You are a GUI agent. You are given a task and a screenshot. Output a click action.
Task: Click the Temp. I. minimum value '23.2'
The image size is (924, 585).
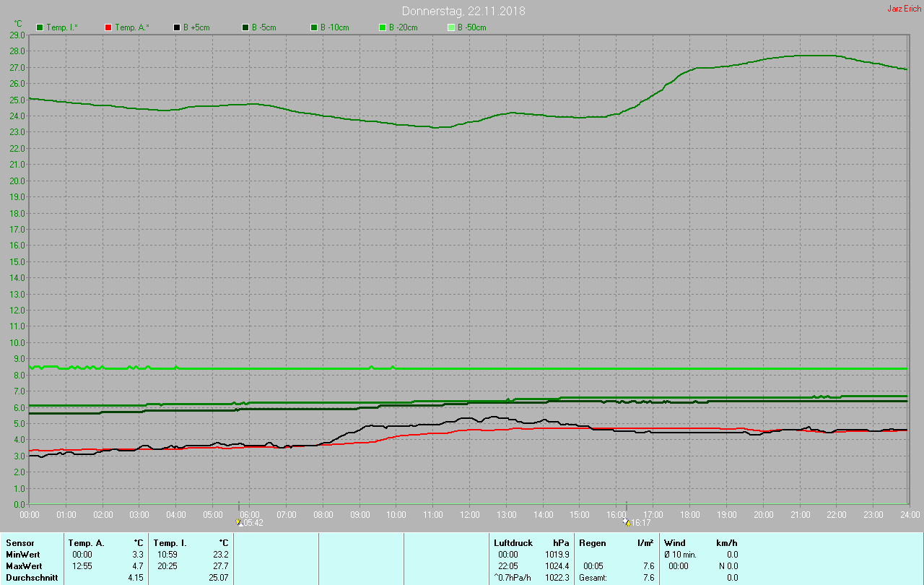tap(221, 555)
